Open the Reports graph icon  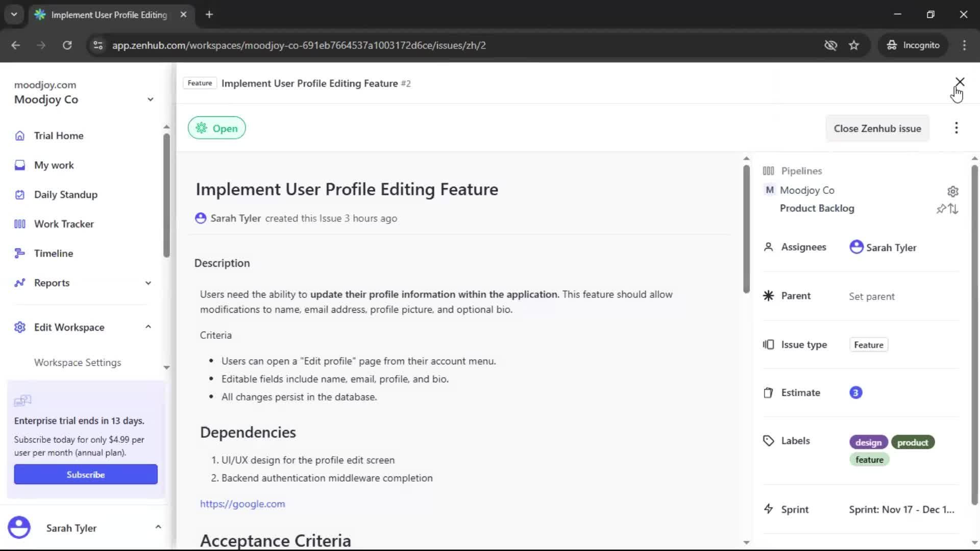tap(19, 283)
